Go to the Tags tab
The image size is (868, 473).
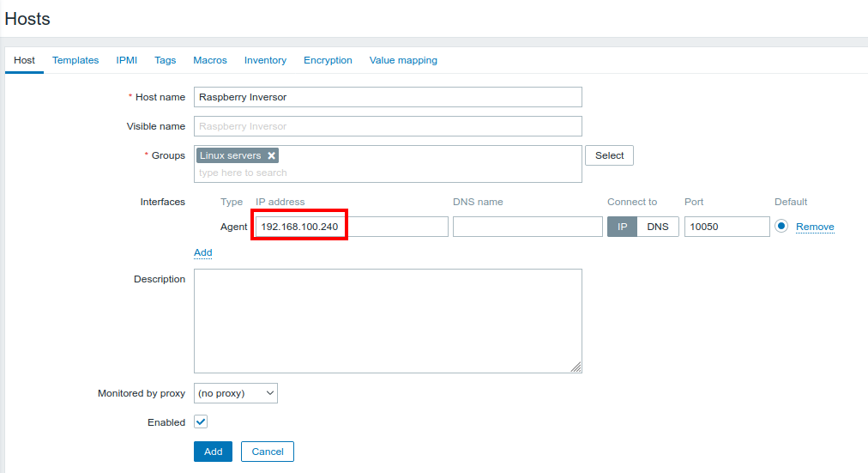point(166,60)
